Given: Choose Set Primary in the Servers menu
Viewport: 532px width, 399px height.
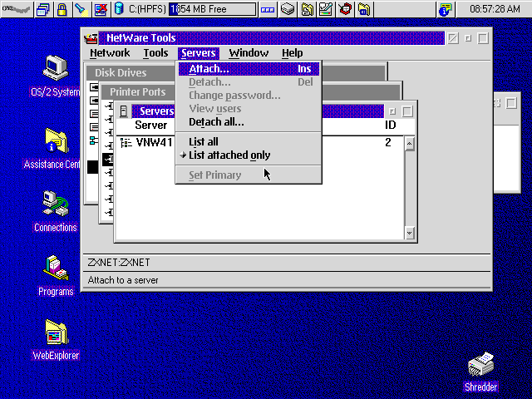Looking at the screenshot, I should [x=249, y=175].
